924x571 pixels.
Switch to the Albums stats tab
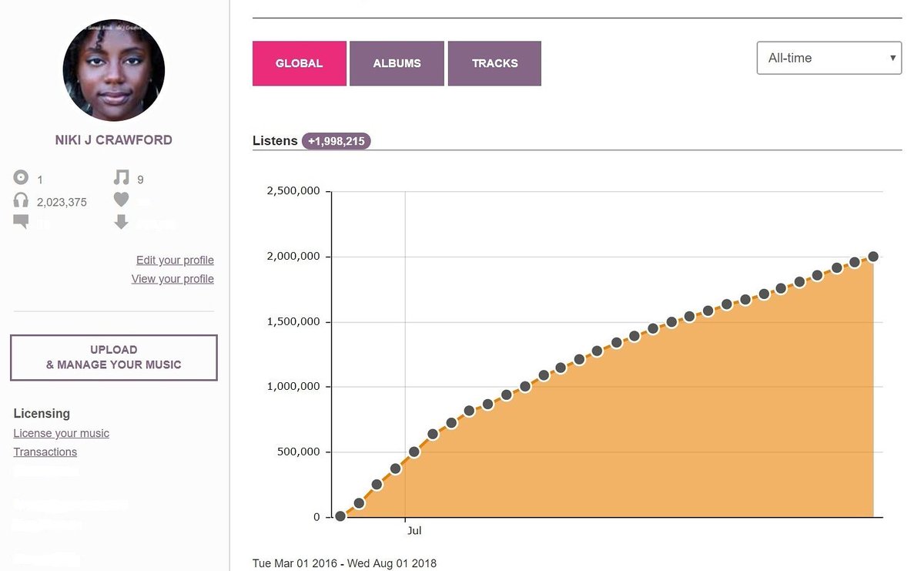(397, 63)
